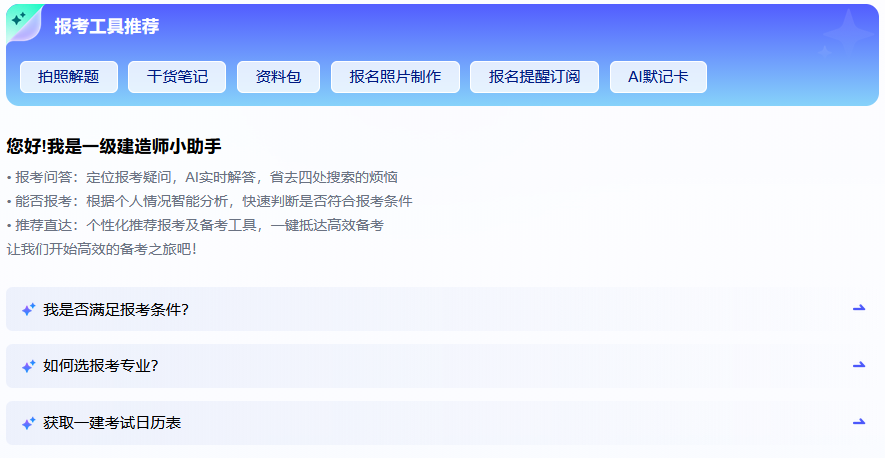This screenshot has width=885, height=458.
Task: Click the arrow on 我是否满足报考条件 row
Action: tap(858, 308)
